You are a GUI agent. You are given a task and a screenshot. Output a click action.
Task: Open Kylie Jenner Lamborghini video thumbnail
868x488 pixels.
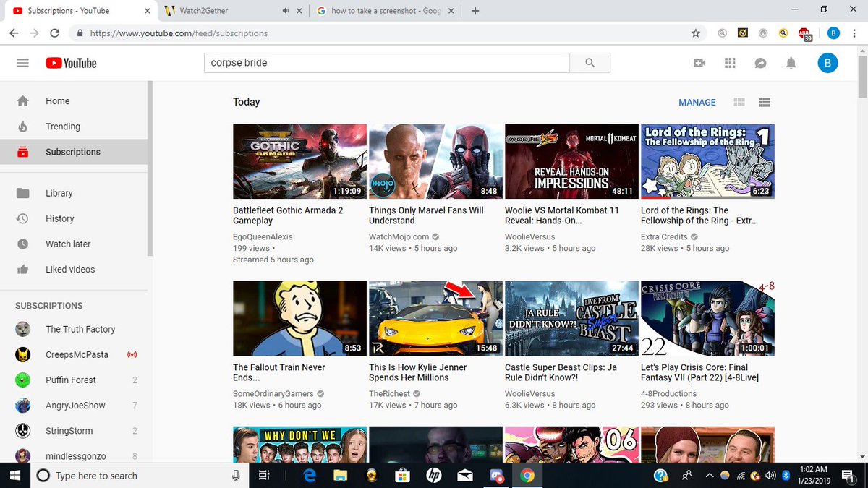[x=435, y=318]
